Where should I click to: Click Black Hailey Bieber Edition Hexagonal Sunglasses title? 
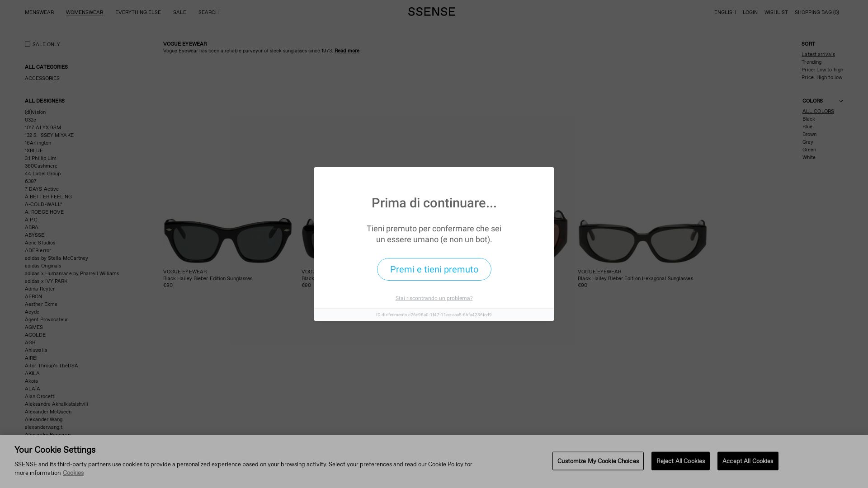(635, 278)
